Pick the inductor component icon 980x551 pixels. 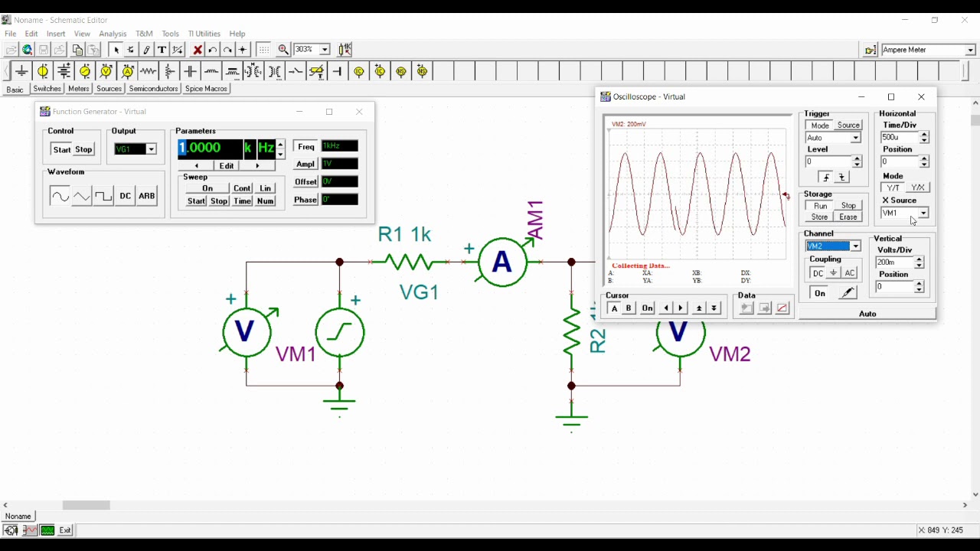click(x=211, y=71)
